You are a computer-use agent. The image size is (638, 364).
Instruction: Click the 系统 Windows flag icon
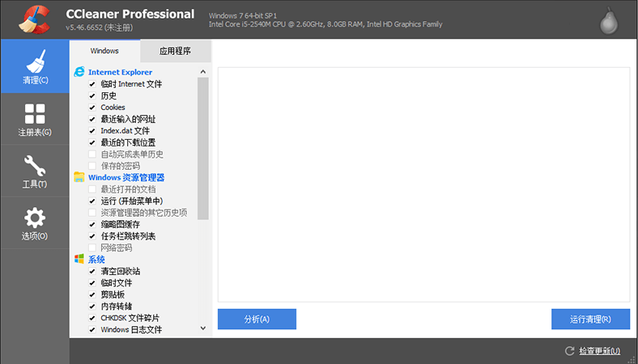(79, 259)
